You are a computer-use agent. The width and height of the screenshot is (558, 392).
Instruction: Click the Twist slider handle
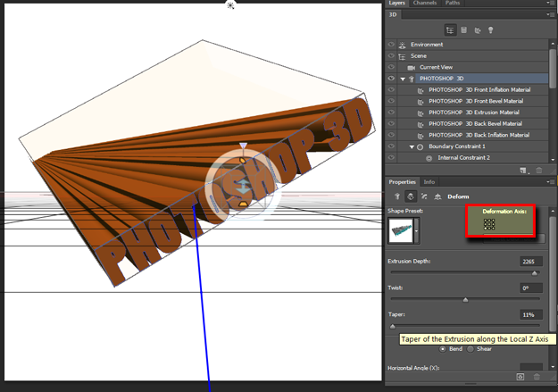(x=465, y=299)
